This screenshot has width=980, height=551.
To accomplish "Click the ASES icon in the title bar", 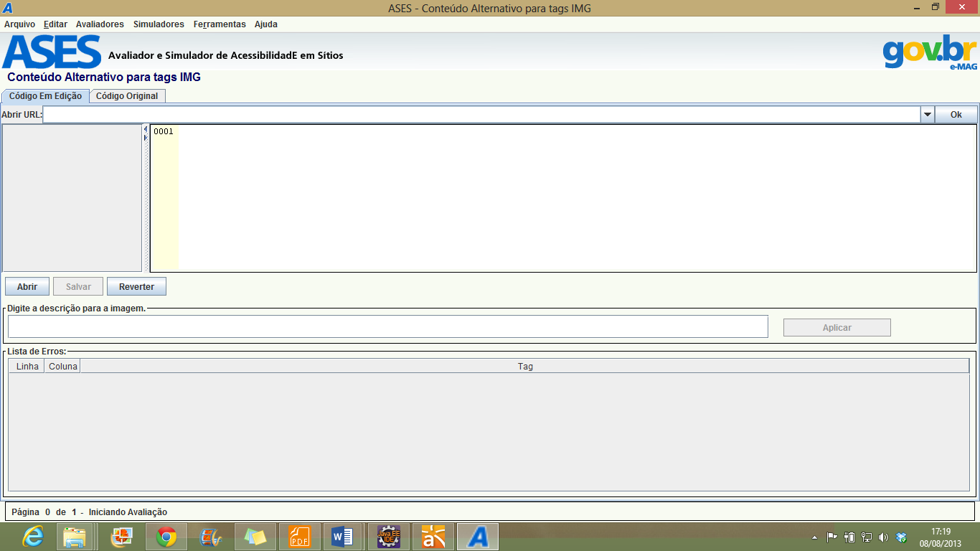I will point(8,8).
